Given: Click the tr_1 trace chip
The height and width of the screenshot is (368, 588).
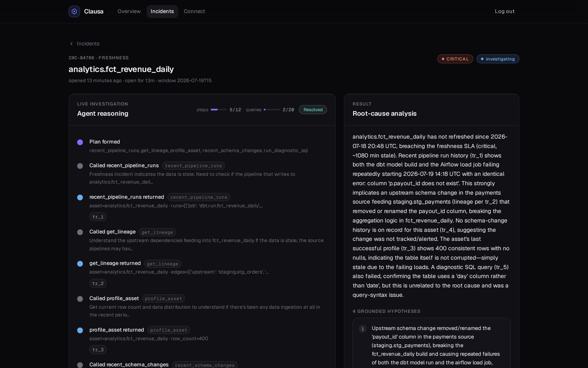Looking at the screenshot, I should tap(98, 217).
